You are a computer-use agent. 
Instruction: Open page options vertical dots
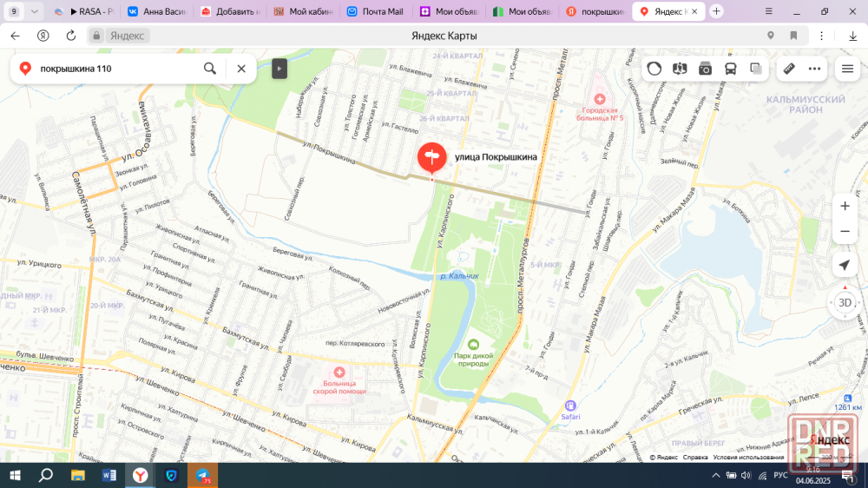(x=821, y=36)
